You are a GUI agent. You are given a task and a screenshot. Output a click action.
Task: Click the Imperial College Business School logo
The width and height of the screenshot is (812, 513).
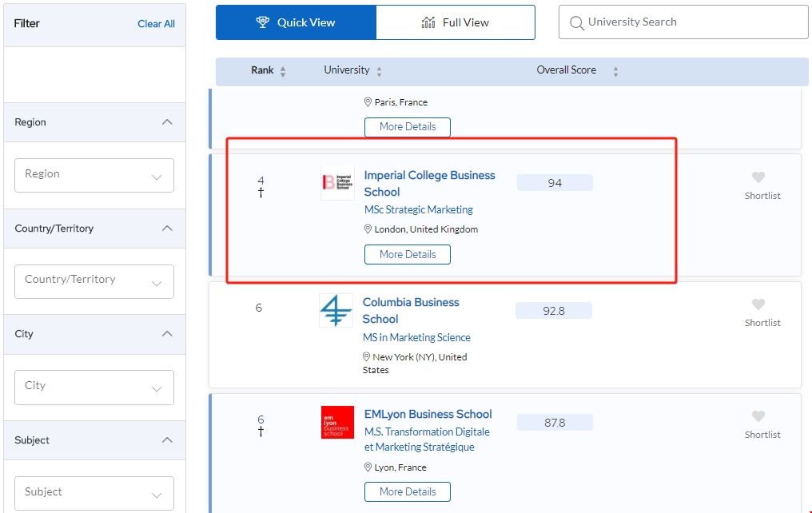click(x=336, y=183)
